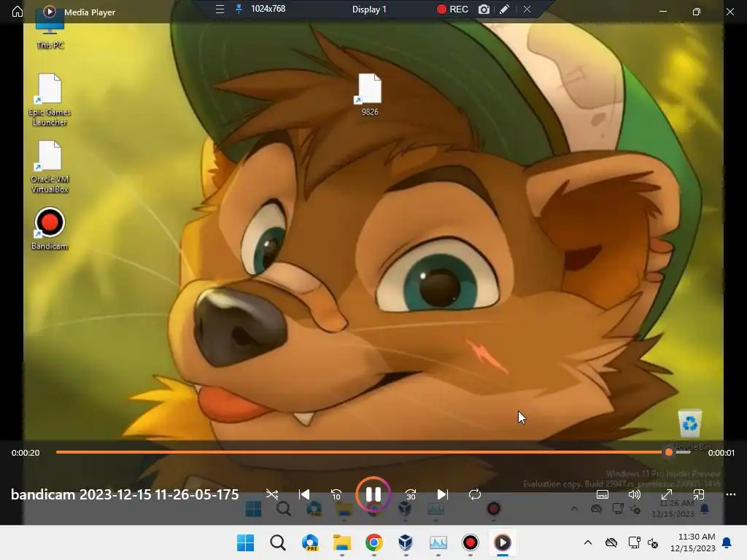The image size is (747, 560).
Task: Click This PC desktop icon
Action: pos(50,29)
